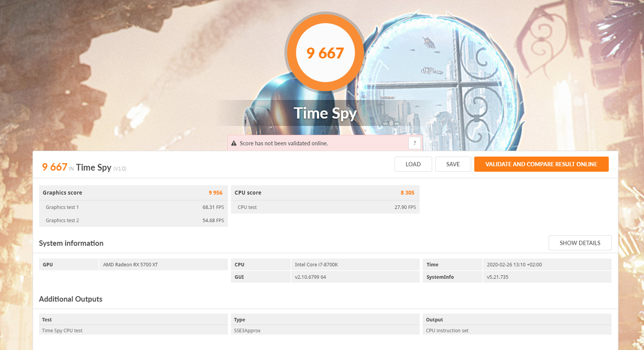The width and height of the screenshot is (644, 350).
Task: Click the CPU score header
Action: [248, 193]
